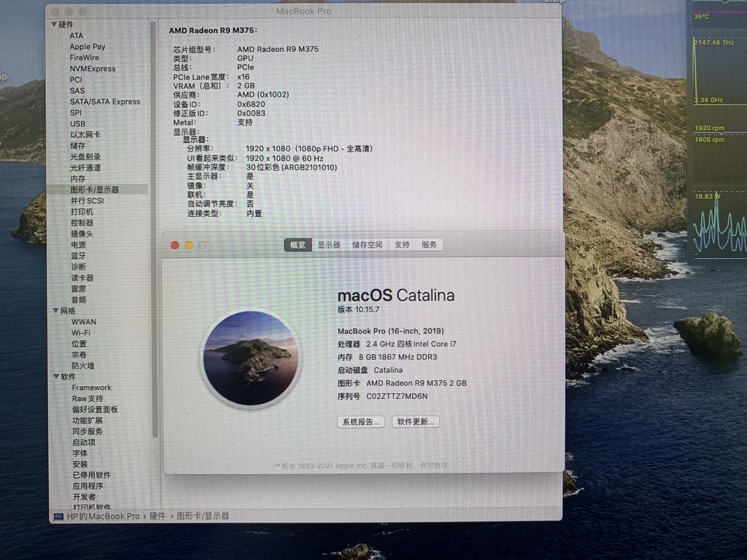Select 打印机 in the sidebar
The width and height of the screenshot is (747, 560).
click(82, 212)
